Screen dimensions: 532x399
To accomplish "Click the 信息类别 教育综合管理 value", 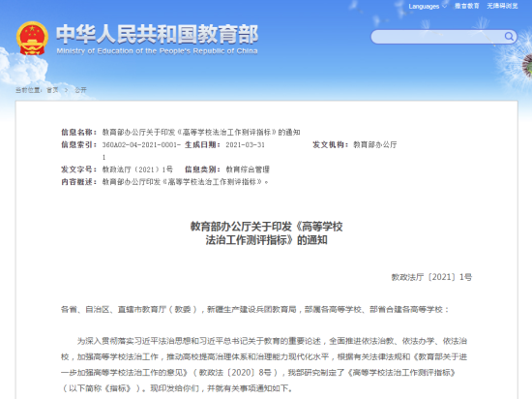I will (248, 169).
